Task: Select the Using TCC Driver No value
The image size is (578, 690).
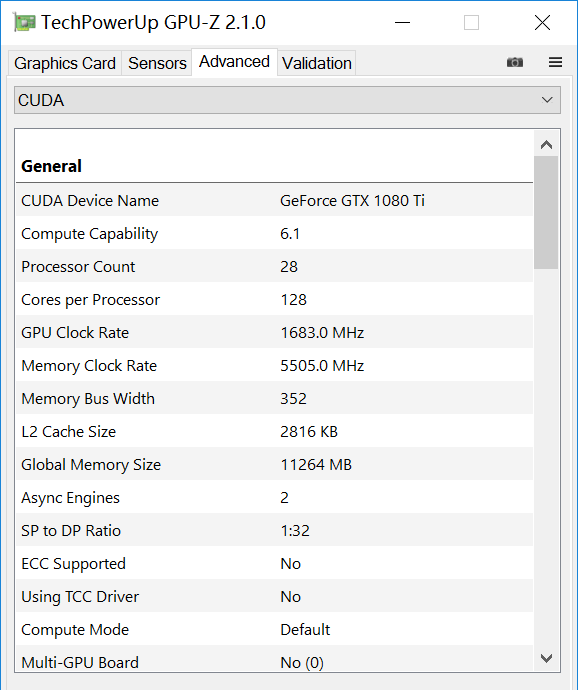Action: [x=291, y=597]
